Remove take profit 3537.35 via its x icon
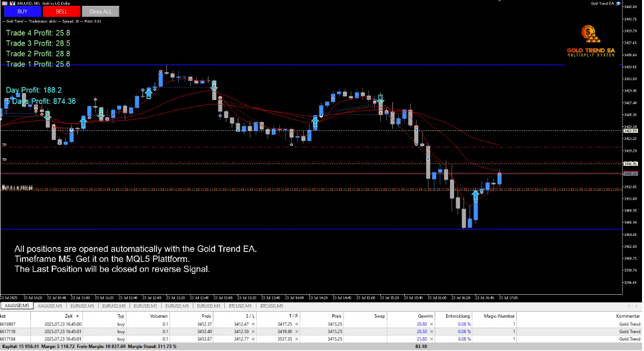The width and height of the screenshot is (644, 351). click(x=297, y=339)
